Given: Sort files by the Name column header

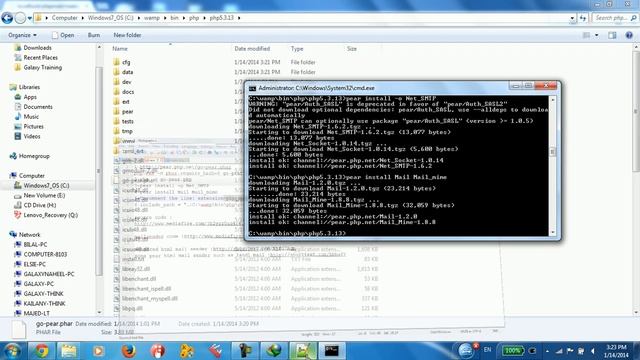Looking at the screenshot, I should 120,49.
